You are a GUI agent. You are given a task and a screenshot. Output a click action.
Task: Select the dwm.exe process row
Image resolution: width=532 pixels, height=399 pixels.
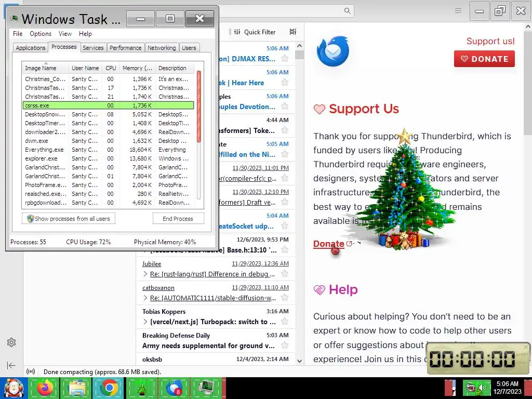[109, 141]
